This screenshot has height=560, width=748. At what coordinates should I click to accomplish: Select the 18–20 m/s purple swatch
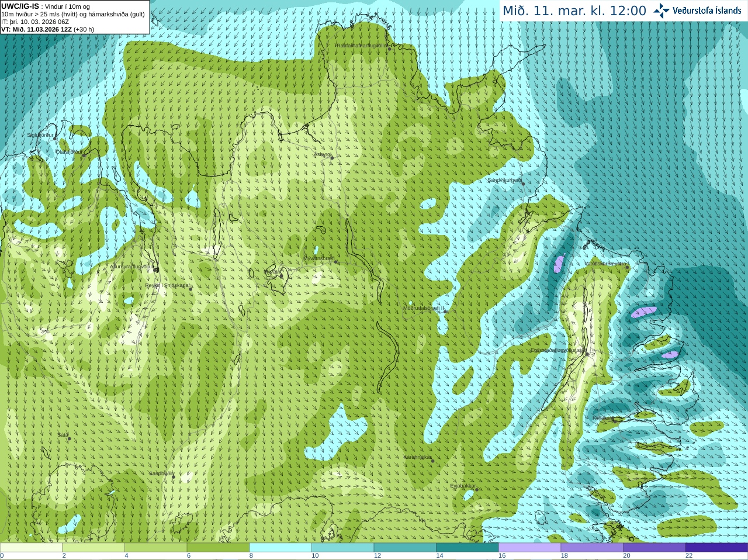pyautogui.click(x=592, y=548)
